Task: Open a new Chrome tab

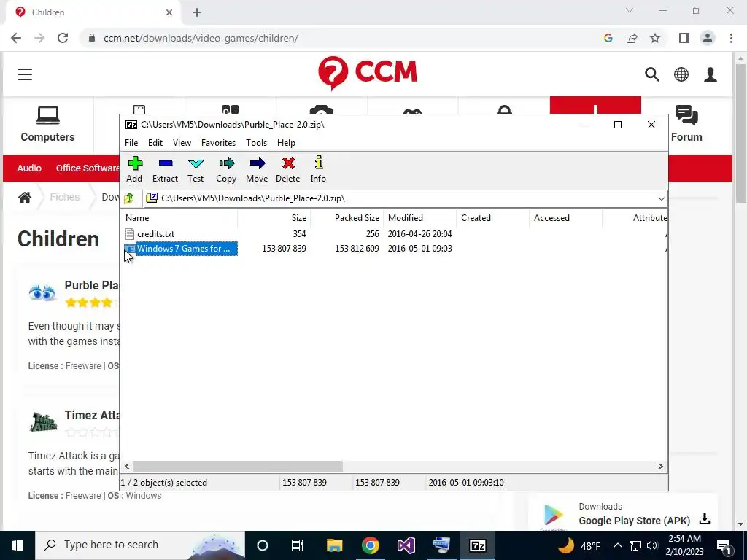Action: click(197, 12)
